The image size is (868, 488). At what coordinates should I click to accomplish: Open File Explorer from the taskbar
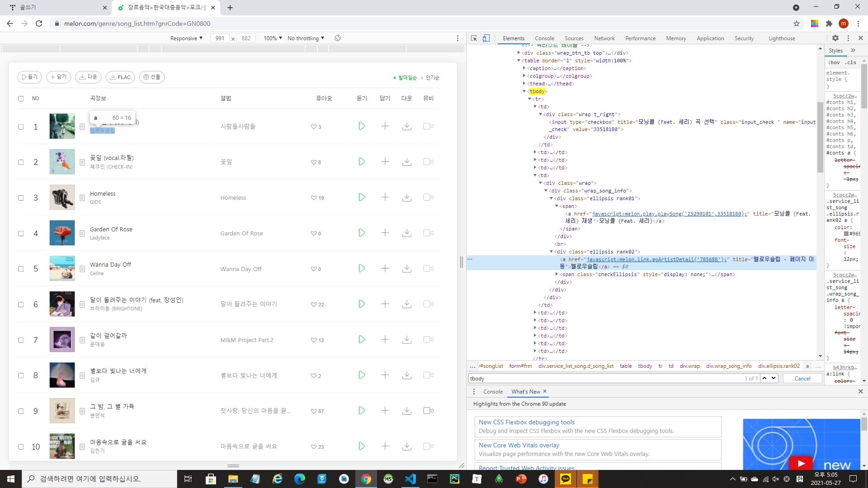pos(233,479)
